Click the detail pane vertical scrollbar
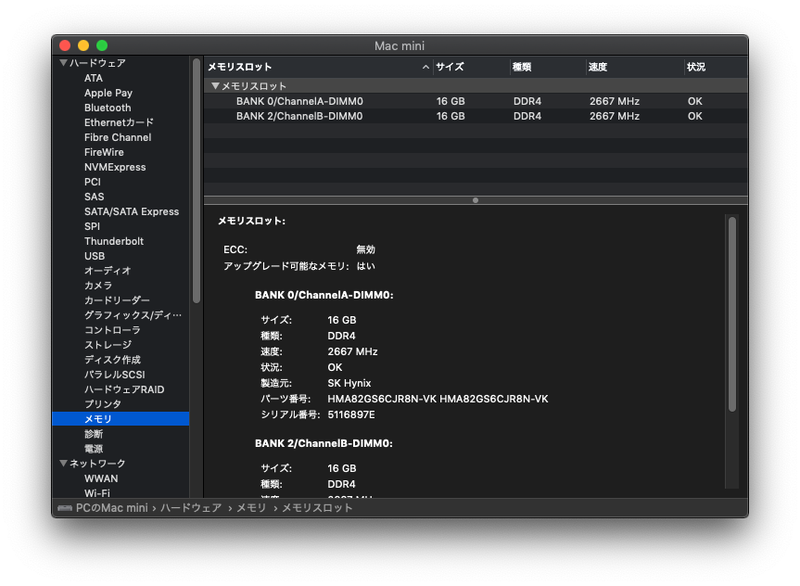 [x=732, y=314]
